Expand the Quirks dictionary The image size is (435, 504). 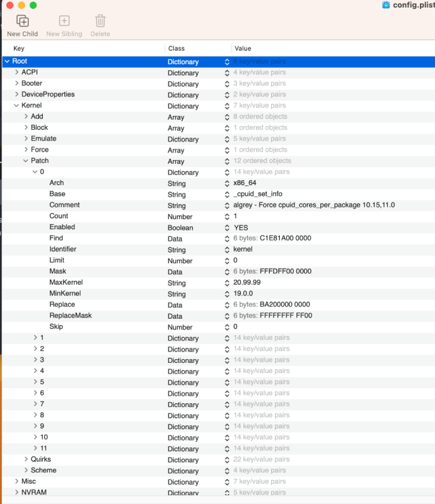point(26,459)
